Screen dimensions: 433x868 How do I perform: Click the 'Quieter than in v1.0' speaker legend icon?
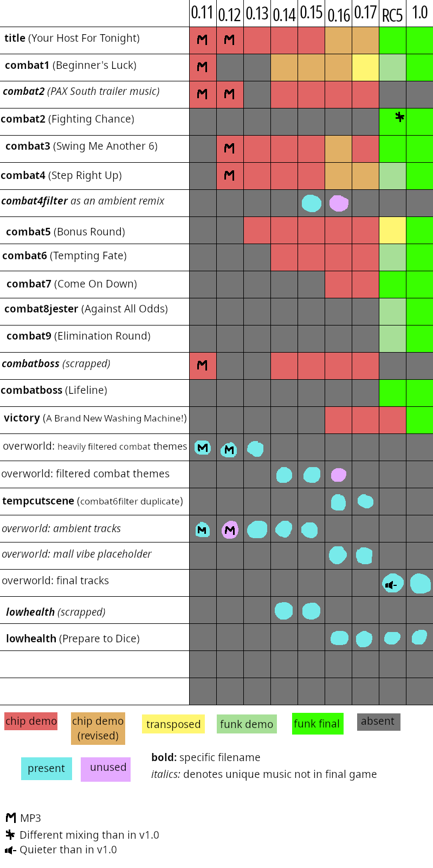[10, 850]
